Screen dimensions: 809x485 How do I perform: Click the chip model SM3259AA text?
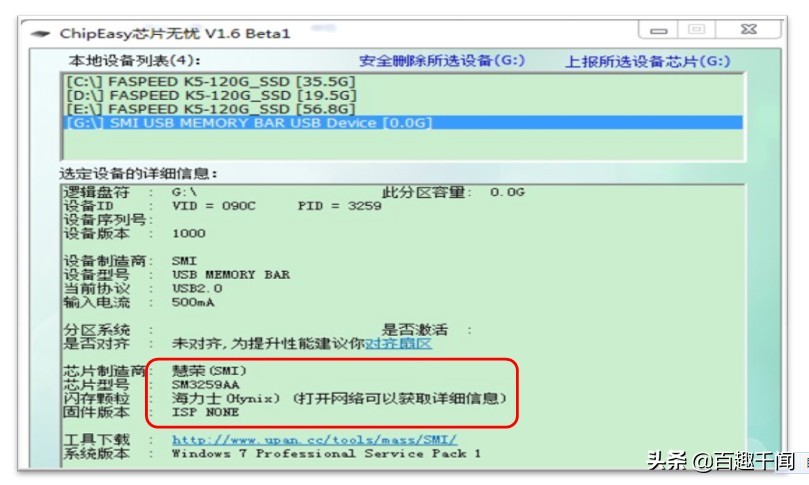(x=205, y=385)
